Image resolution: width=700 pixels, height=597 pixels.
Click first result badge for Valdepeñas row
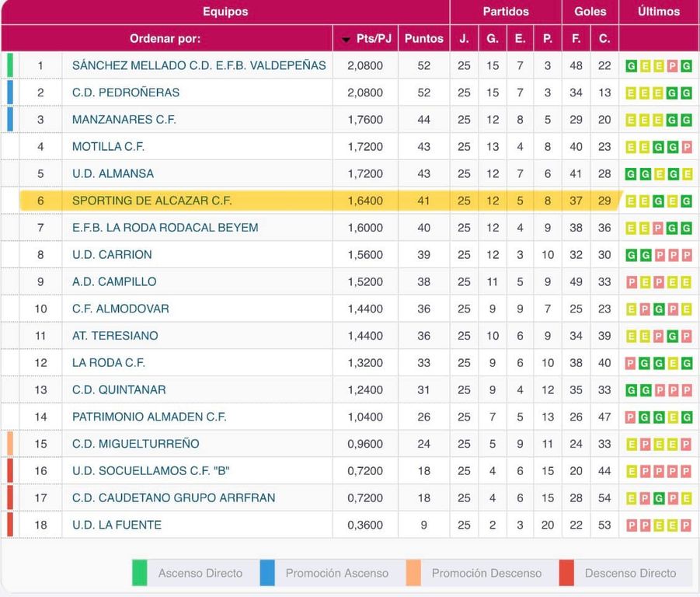click(x=632, y=66)
